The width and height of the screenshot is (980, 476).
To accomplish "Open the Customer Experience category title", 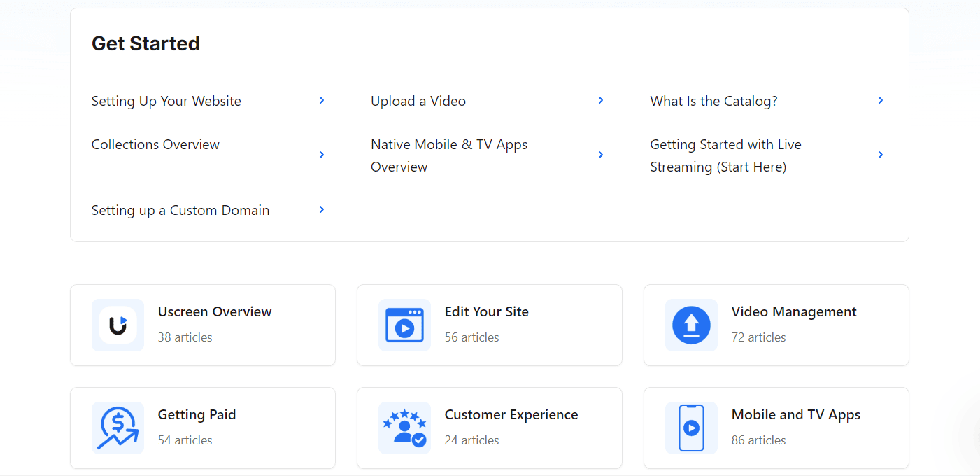I will pos(511,415).
